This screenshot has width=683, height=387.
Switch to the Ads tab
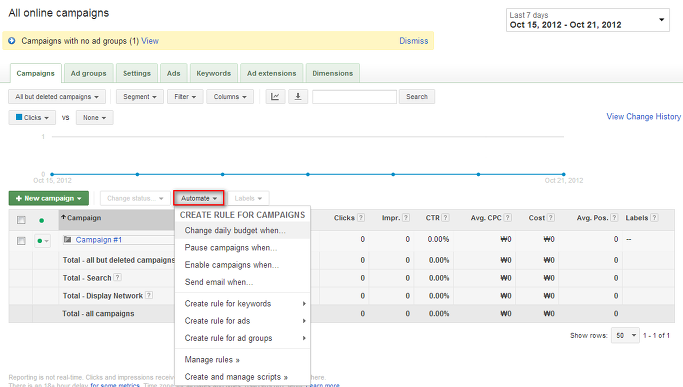tap(173, 73)
